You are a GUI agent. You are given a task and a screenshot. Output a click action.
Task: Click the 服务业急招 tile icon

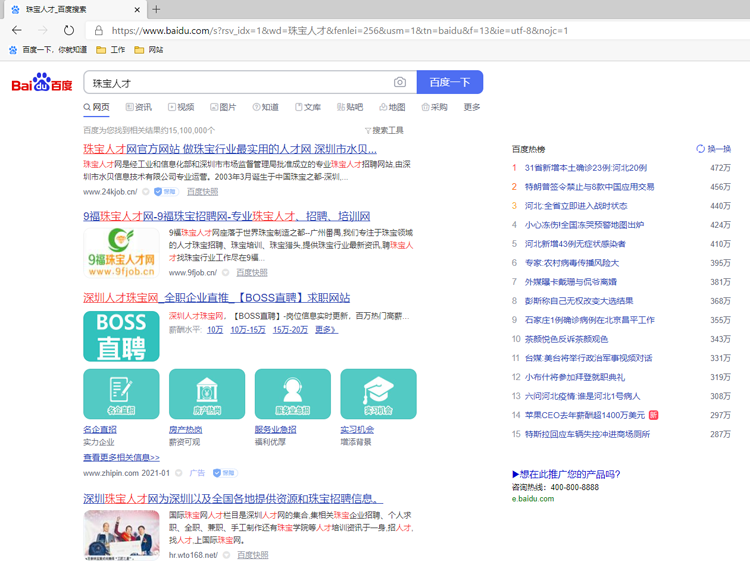[293, 394]
